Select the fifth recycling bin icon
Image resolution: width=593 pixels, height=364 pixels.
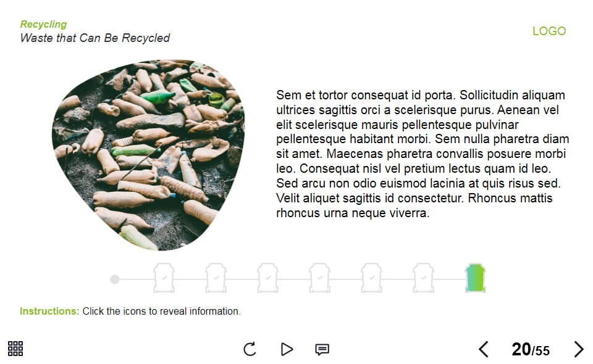point(371,278)
